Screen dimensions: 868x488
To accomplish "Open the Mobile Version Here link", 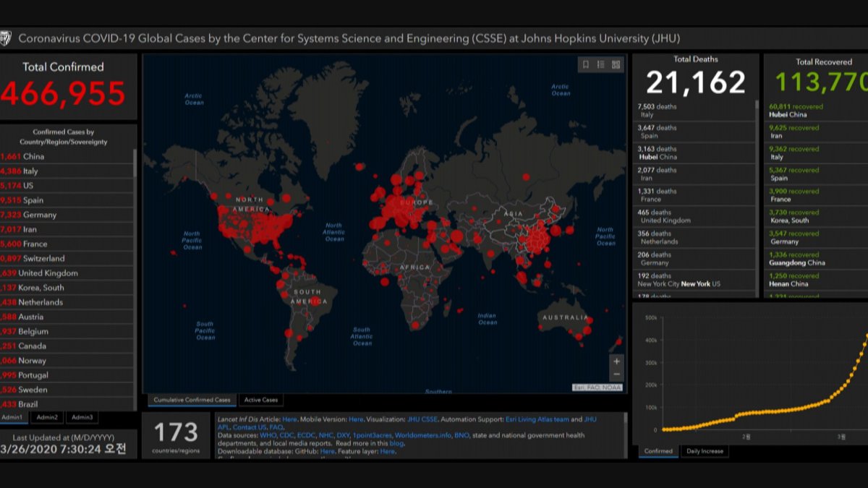I will click(356, 419).
